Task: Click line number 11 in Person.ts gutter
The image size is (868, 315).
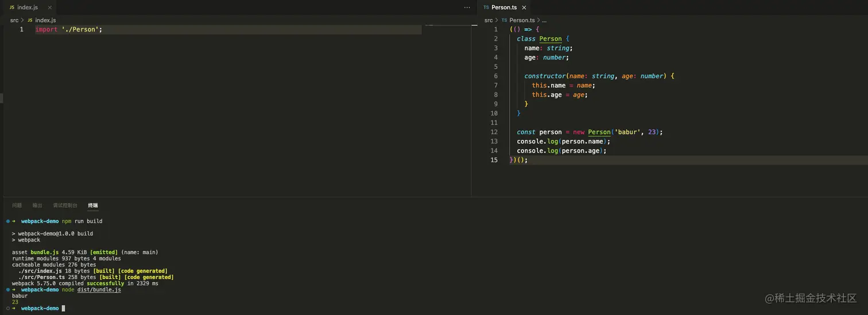Action: 494,123
